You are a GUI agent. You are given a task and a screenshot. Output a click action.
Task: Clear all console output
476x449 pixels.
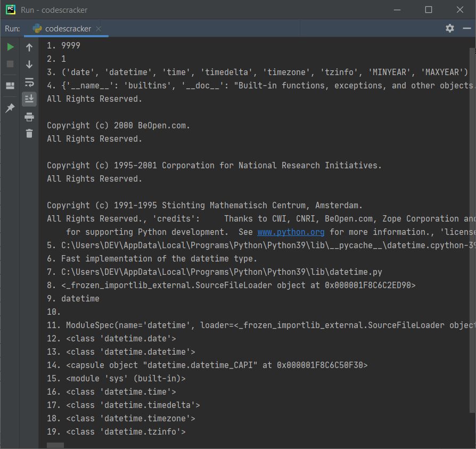pyautogui.click(x=29, y=134)
